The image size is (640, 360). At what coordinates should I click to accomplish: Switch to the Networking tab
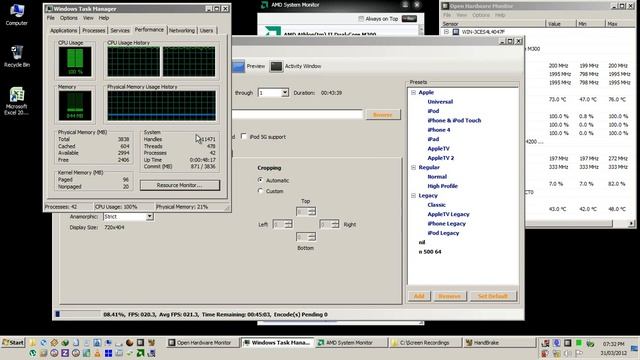tap(182, 31)
